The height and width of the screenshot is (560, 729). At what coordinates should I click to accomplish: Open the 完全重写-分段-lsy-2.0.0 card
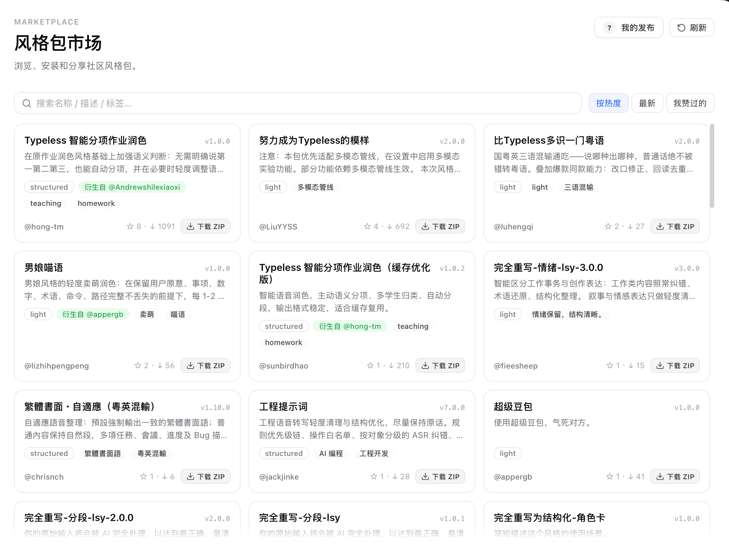(127, 520)
